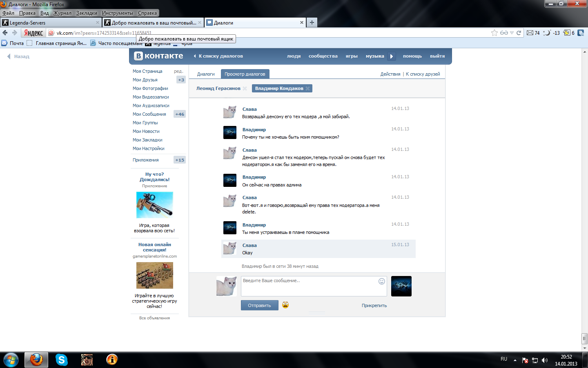Viewport: 588px width, 368px height.
Task: Close the Legenda-Servers browser tab
Action: click(x=97, y=22)
